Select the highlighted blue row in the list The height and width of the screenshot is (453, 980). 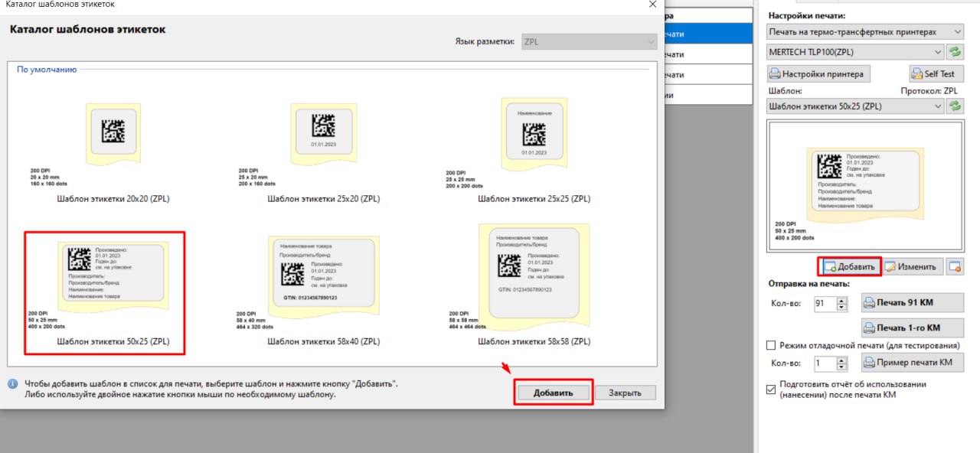(x=709, y=34)
